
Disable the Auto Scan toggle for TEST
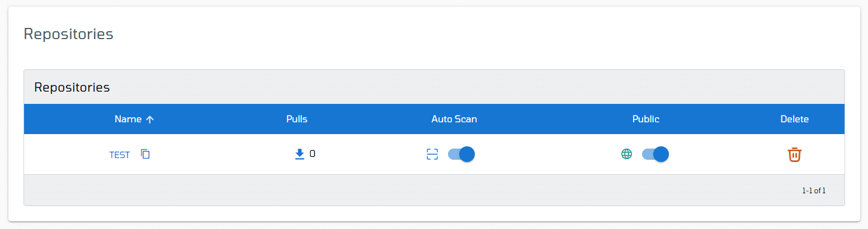tap(461, 154)
